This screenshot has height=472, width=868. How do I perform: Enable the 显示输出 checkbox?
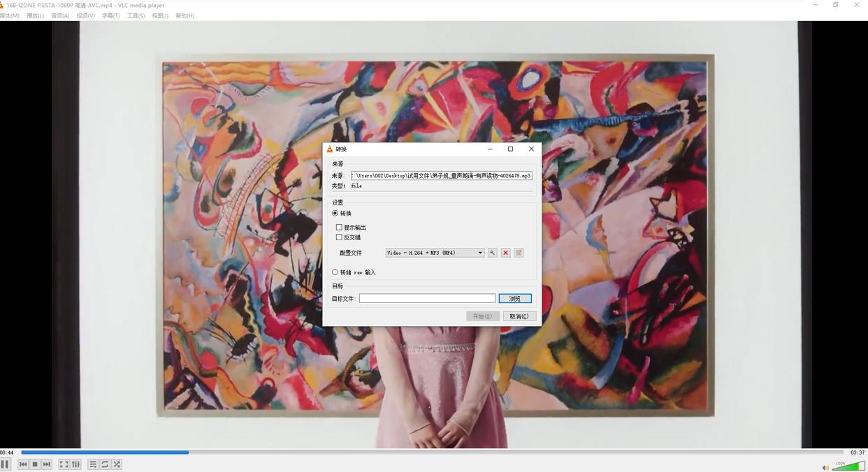340,228
